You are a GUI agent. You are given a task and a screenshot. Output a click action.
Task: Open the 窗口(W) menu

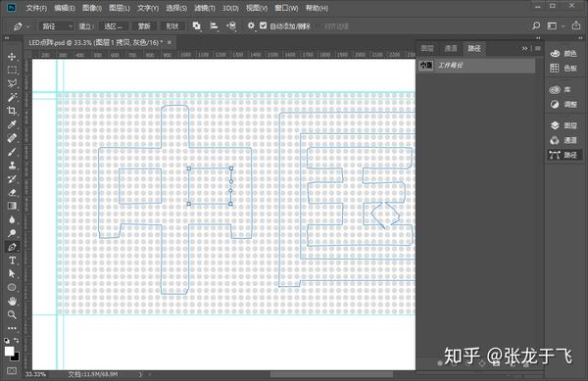click(286, 8)
